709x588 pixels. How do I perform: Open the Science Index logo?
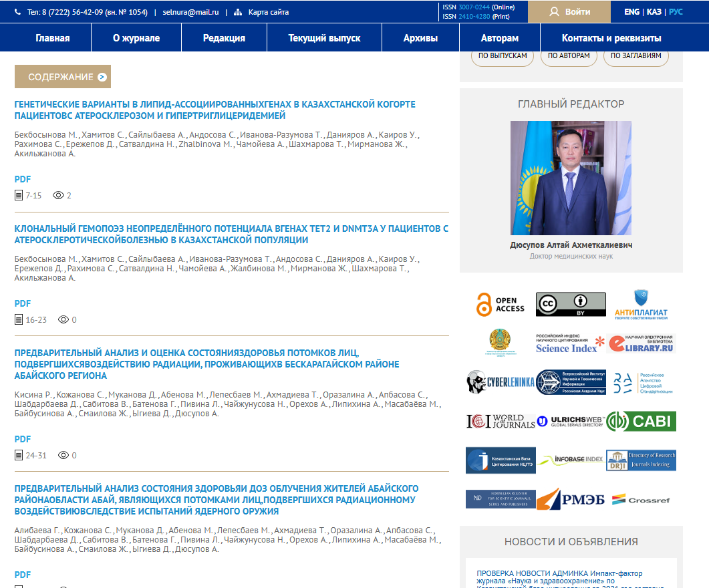point(570,344)
